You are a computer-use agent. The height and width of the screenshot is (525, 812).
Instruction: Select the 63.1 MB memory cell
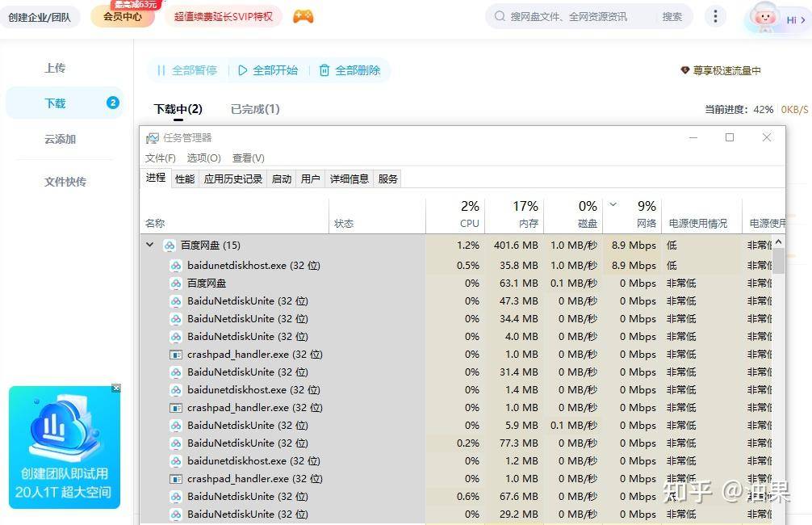[x=519, y=283]
